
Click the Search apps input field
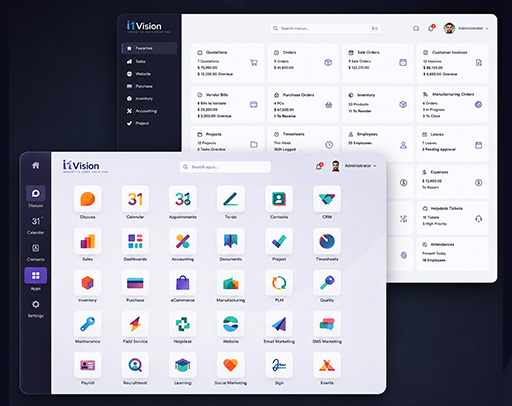pos(225,167)
